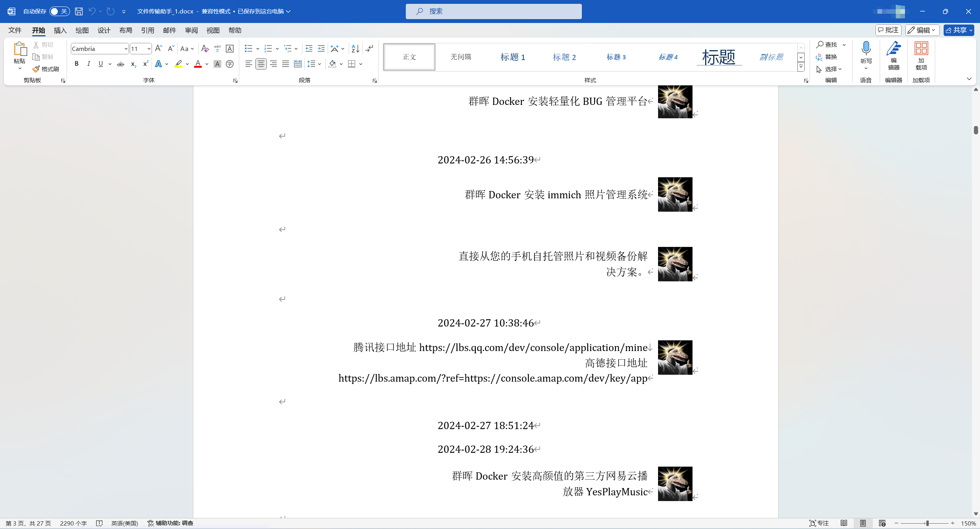Increase font size icon
Screen dimensions: 980x529
tap(158, 48)
